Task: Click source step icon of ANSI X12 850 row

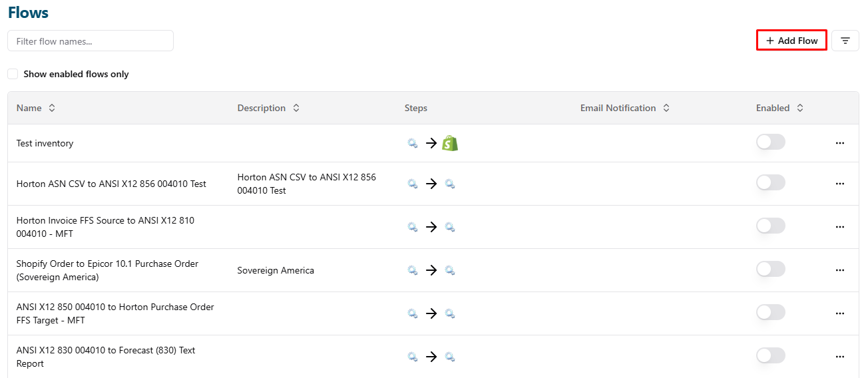Action: [x=413, y=313]
